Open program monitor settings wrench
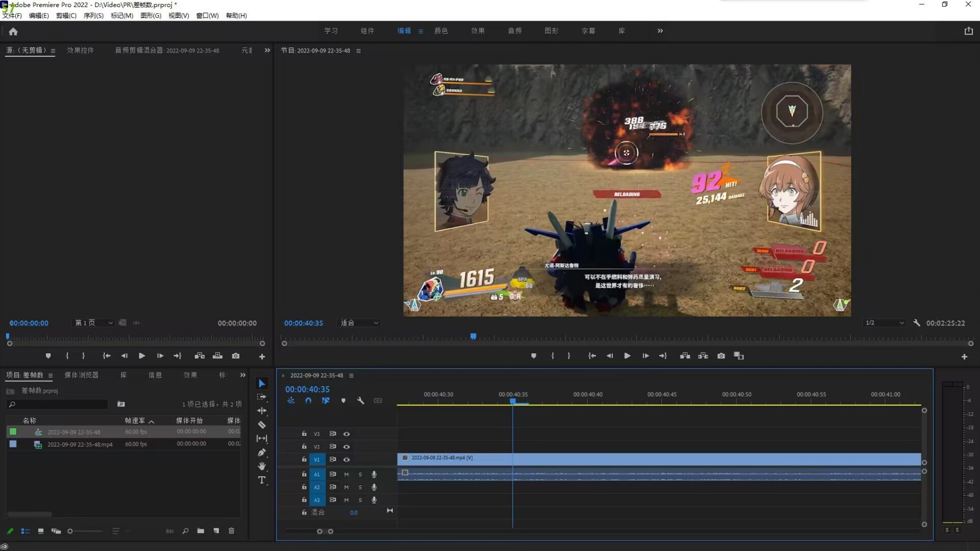This screenshot has width=980, height=551. 917,323
